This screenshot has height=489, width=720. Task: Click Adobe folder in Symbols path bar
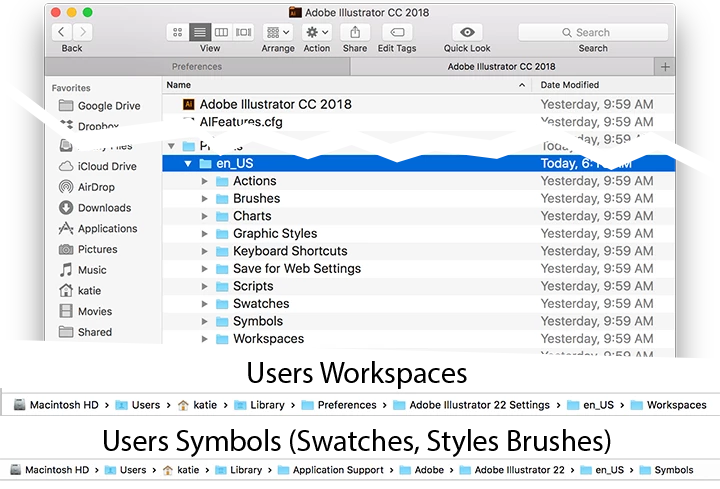click(422, 470)
